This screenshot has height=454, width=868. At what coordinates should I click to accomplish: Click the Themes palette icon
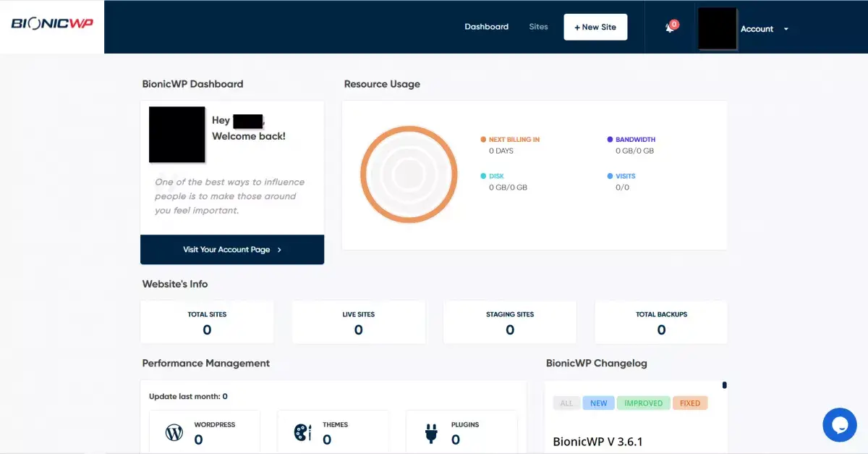pos(302,433)
